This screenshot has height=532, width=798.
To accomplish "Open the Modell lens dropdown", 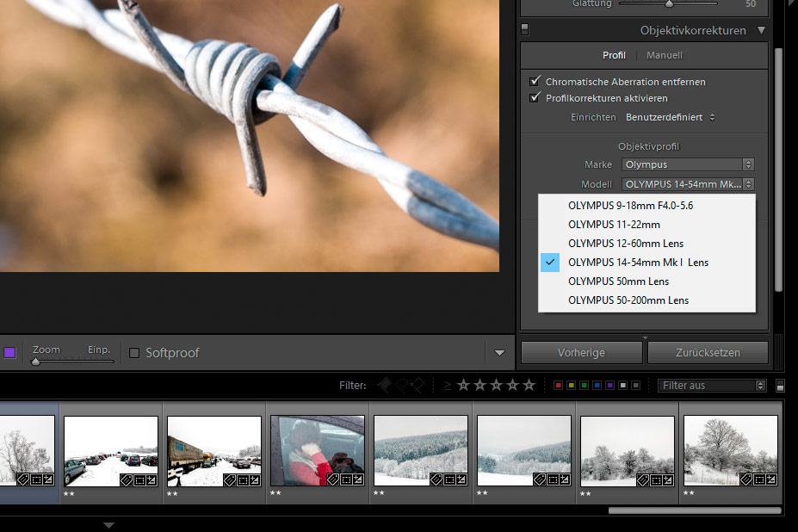I will pos(688,184).
